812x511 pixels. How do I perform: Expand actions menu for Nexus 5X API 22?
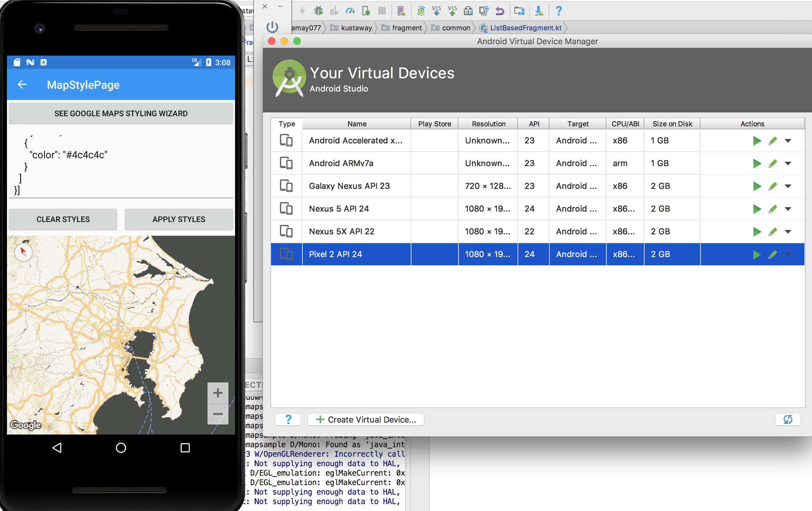[788, 231]
